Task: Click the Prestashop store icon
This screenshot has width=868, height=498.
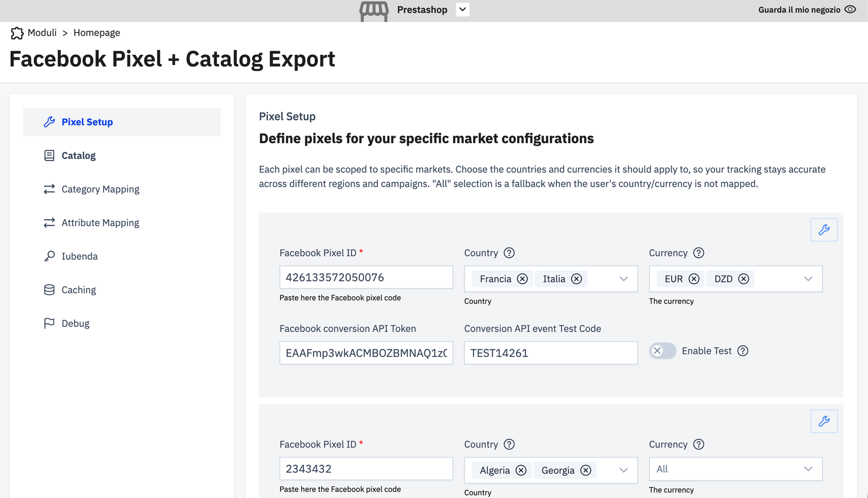Action: pos(374,11)
